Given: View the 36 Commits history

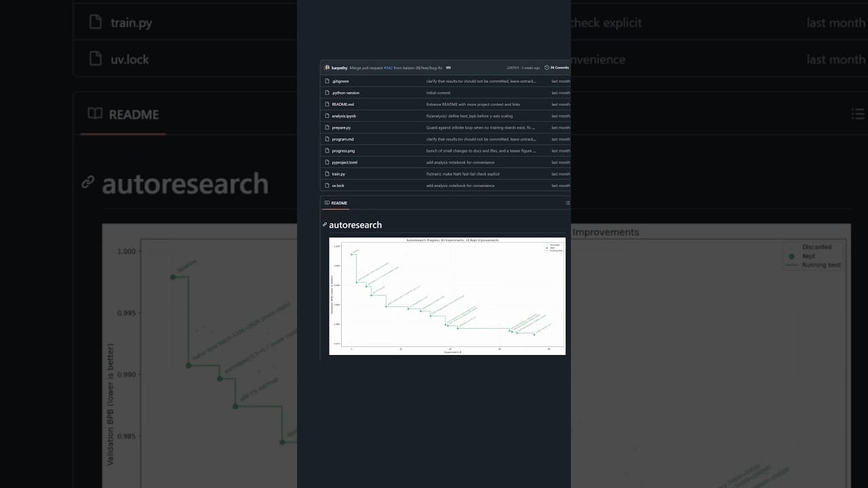Looking at the screenshot, I should point(559,68).
